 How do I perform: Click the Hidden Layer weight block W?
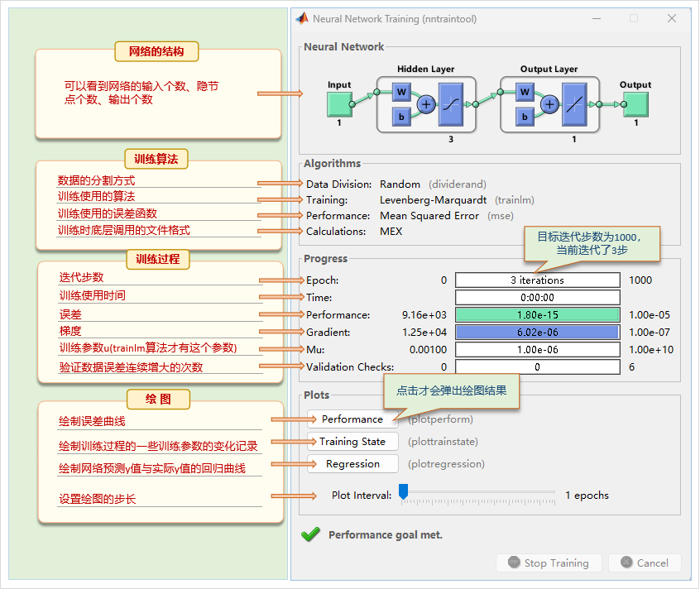coord(400,93)
